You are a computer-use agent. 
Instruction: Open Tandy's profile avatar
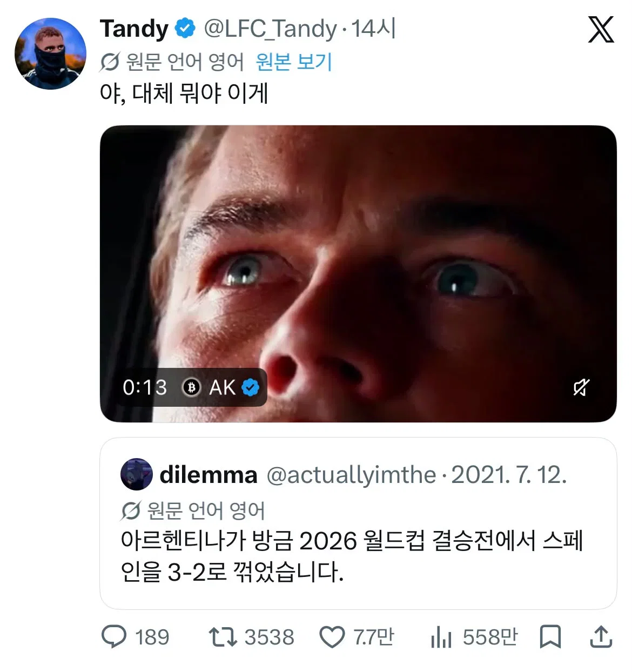click(50, 53)
